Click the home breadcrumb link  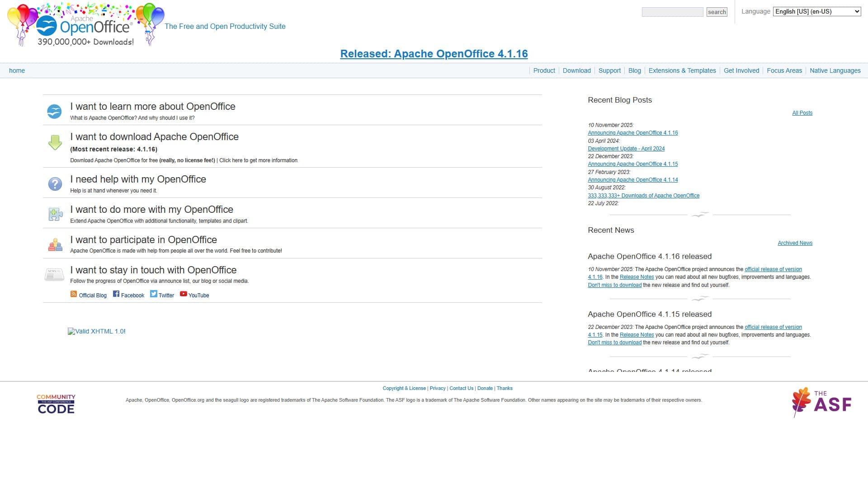17,70
